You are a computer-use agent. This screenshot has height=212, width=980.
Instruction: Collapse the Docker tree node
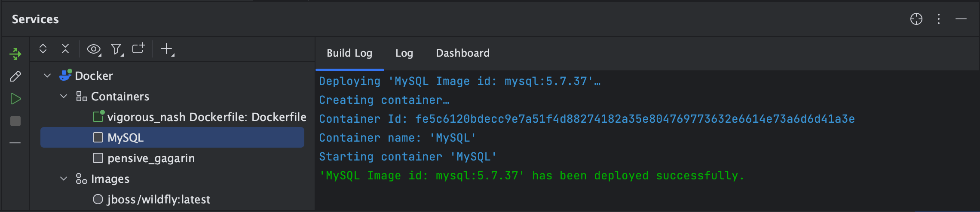tap(47, 76)
